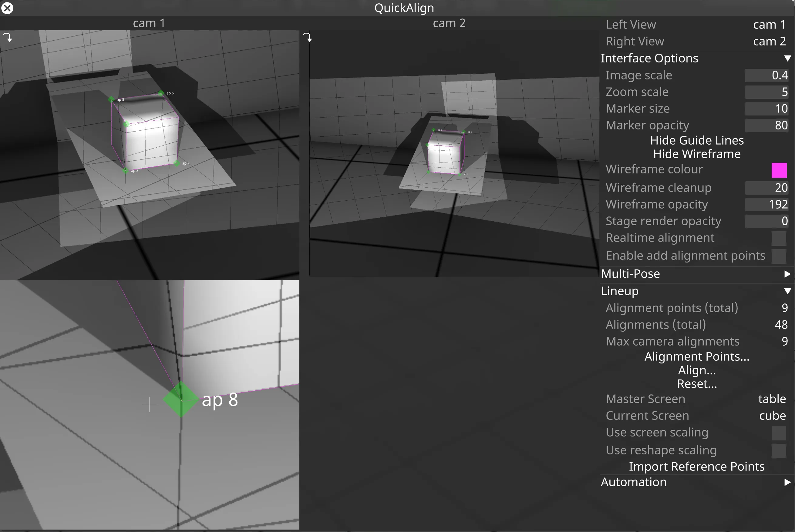
Task: Click the rotate arrow icon in cam 2
Action: pyautogui.click(x=307, y=37)
